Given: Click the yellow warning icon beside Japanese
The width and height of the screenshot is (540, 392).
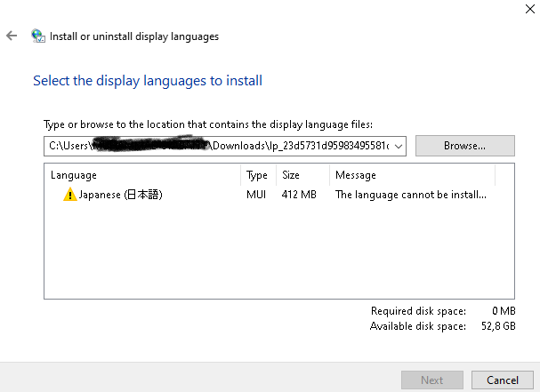Looking at the screenshot, I should (70, 195).
